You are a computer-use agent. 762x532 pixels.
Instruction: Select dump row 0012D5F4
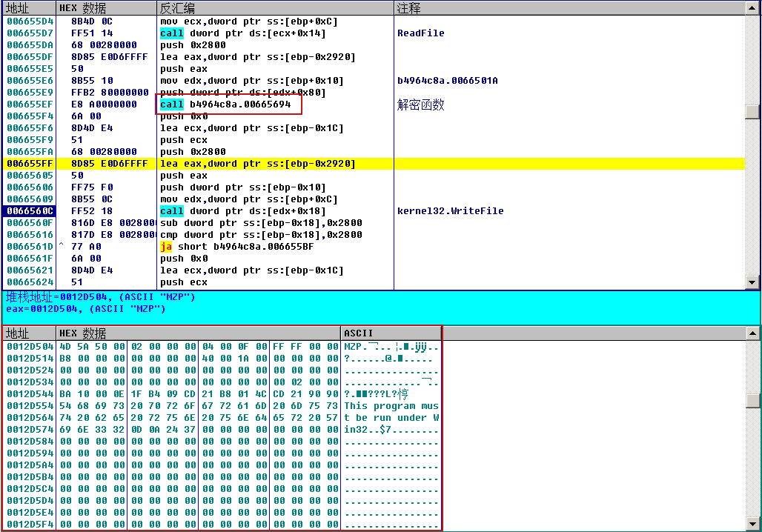click(222, 525)
